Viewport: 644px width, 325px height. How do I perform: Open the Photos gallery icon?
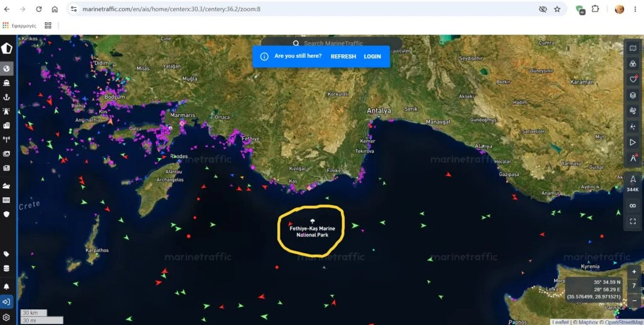point(7,154)
